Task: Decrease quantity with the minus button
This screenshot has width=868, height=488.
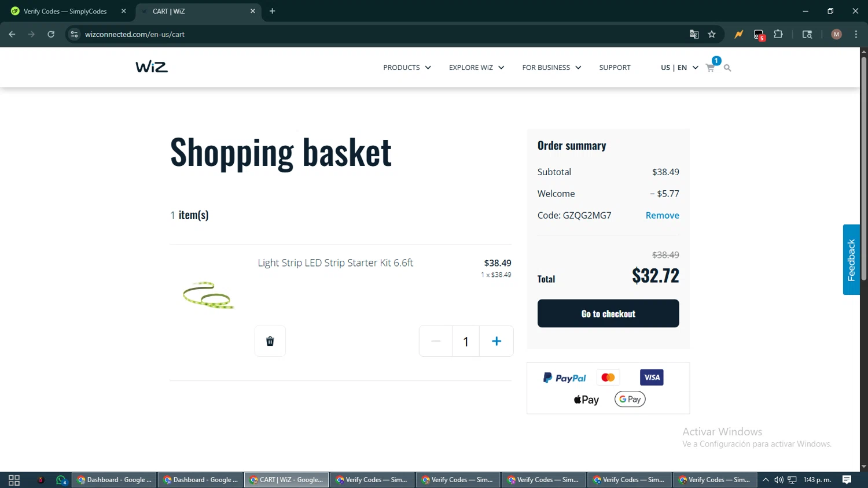Action: click(x=436, y=341)
